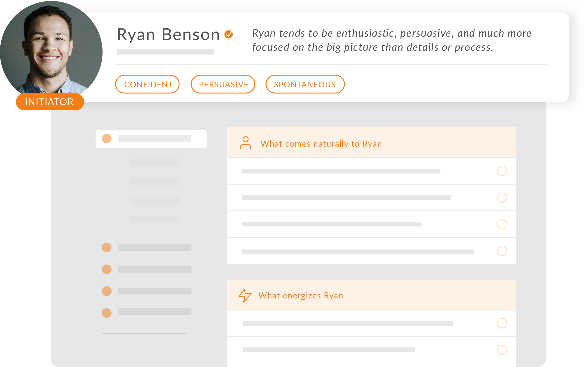Viewport: 588px width, 367px height.
Task: Expand the What comes naturally to Ryan section
Action: click(321, 144)
